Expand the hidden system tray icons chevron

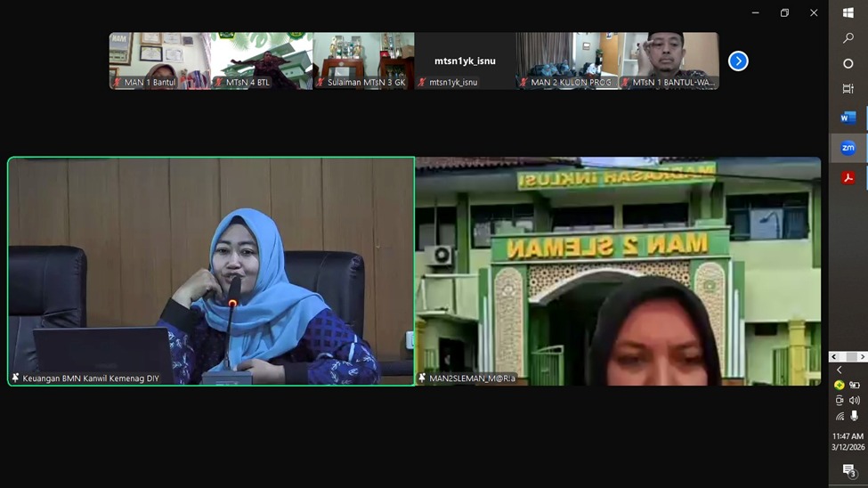click(x=839, y=370)
